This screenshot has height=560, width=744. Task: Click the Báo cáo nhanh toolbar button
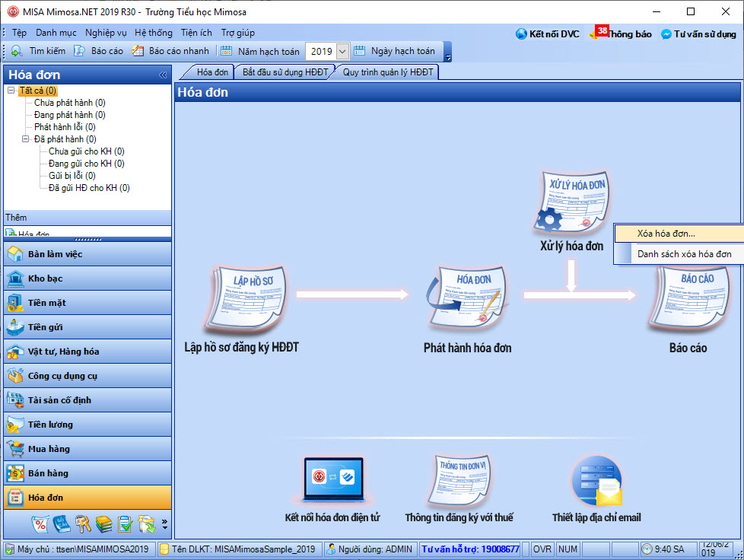coord(170,51)
